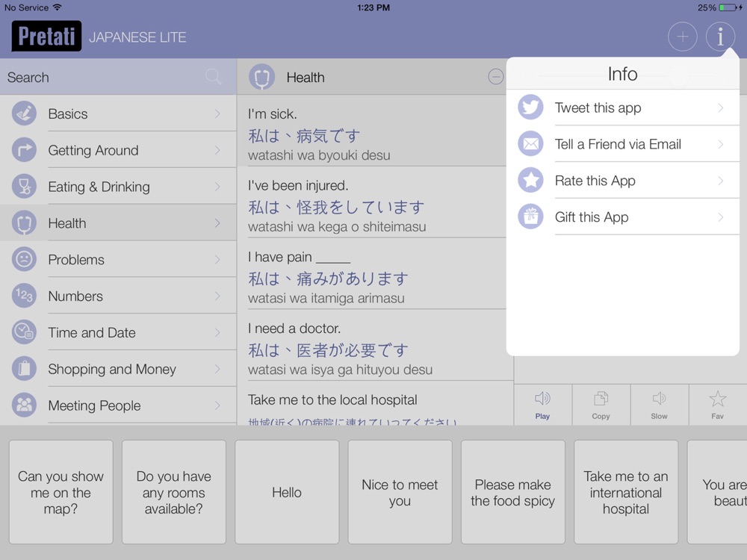Click the Basics category icon
The height and width of the screenshot is (560, 747).
[25, 113]
